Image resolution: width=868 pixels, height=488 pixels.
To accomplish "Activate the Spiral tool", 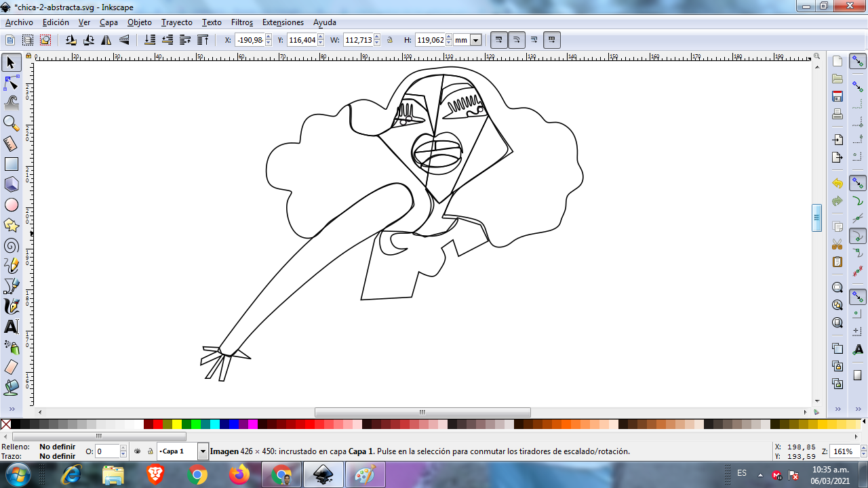I will point(11,245).
